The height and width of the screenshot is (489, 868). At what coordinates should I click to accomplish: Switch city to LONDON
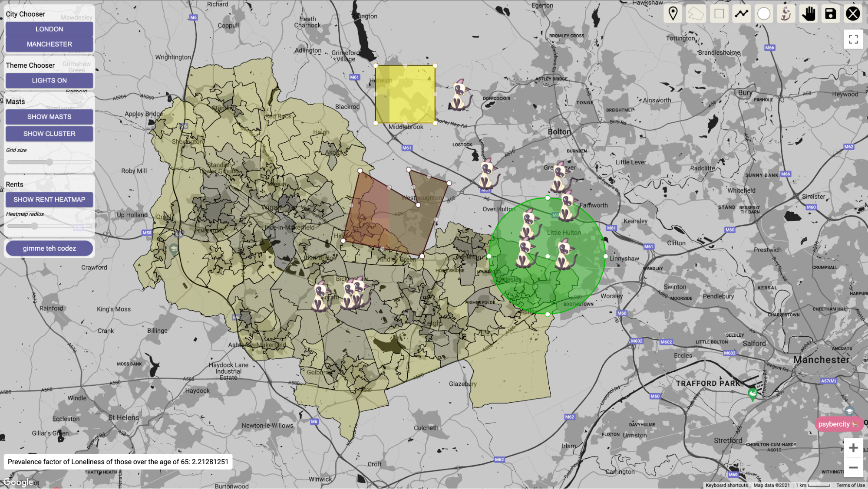[49, 29]
